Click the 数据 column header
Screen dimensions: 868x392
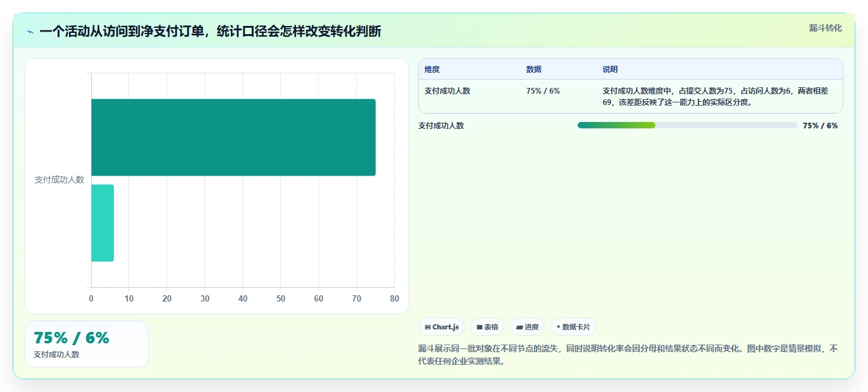point(534,70)
